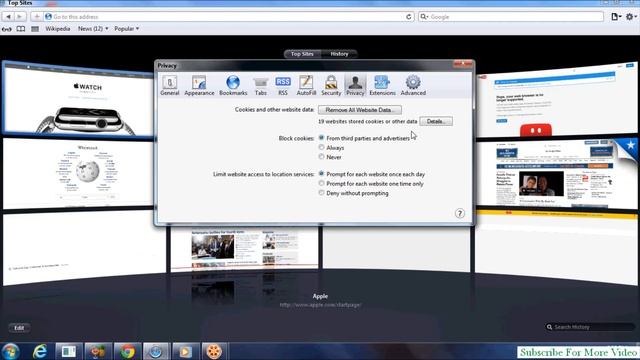Open the settings gear dropdown menu

(631, 17)
